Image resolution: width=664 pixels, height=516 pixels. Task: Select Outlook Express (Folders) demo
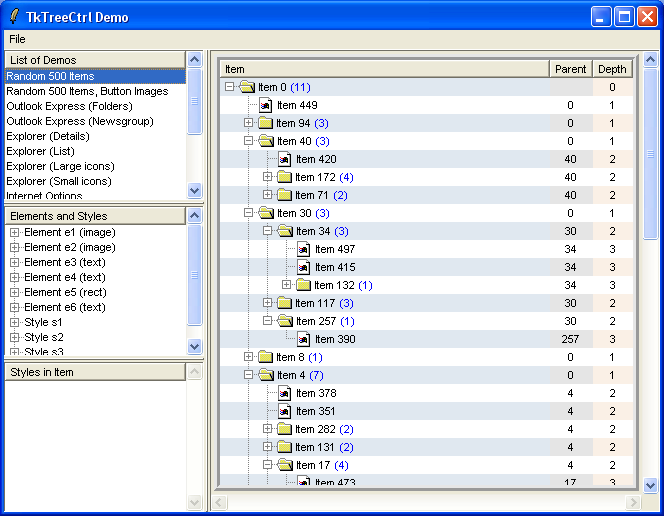point(95,106)
